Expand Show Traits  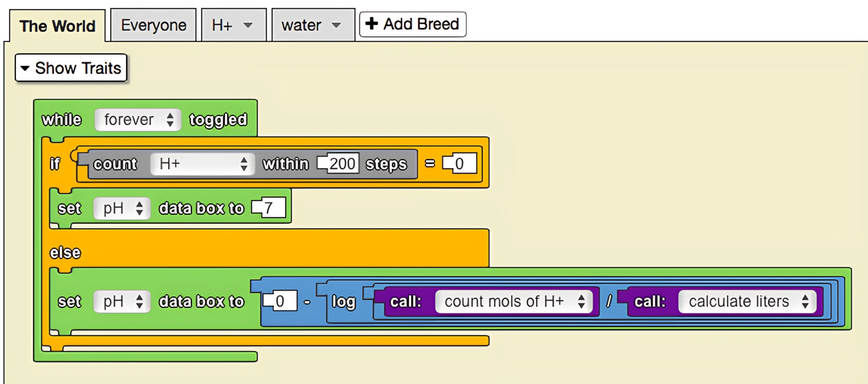click(x=70, y=68)
